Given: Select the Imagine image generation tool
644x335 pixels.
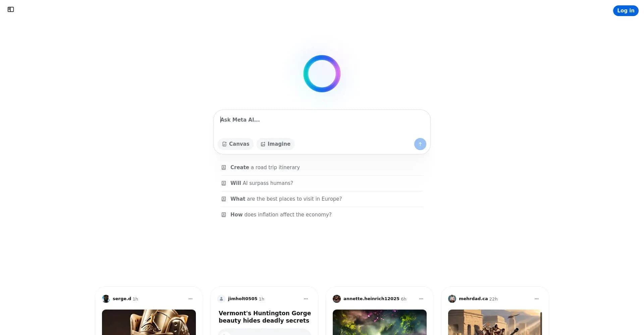Looking at the screenshot, I should click(275, 144).
